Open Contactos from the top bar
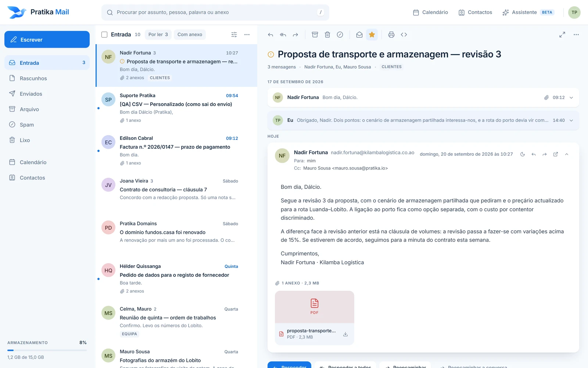The height and width of the screenshot is (368, 588). (x=475, y=12)
